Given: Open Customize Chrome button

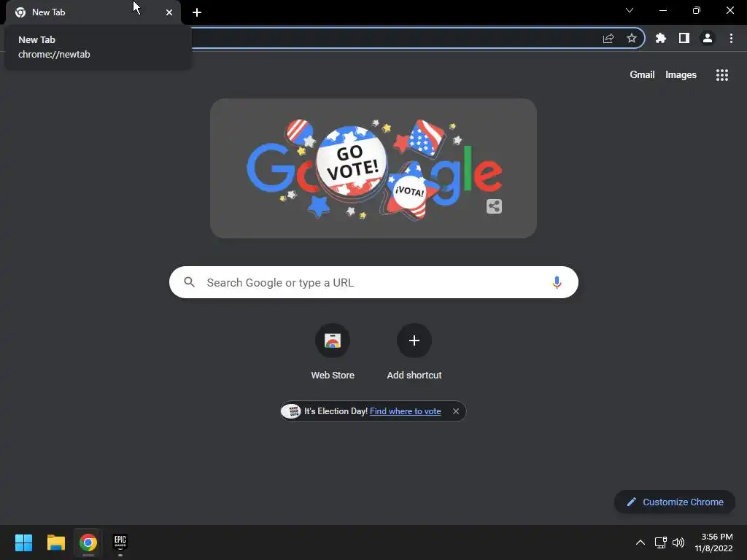Looking at the screenshot, I should 675,502.
